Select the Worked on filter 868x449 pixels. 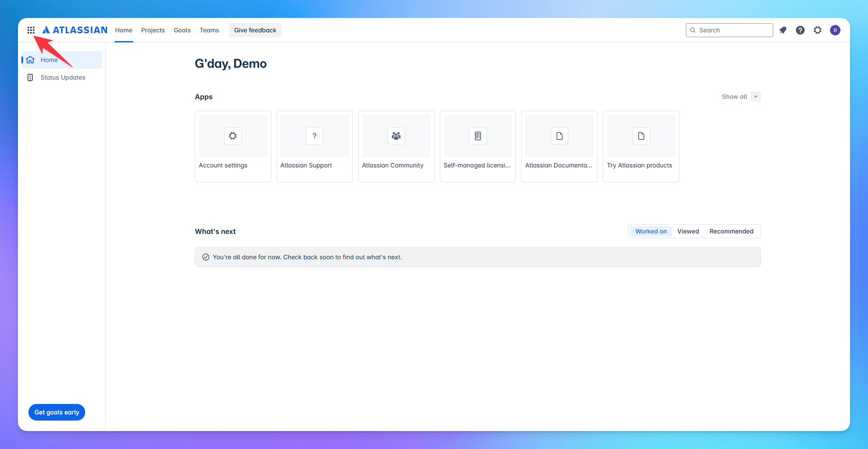[651, 231]
